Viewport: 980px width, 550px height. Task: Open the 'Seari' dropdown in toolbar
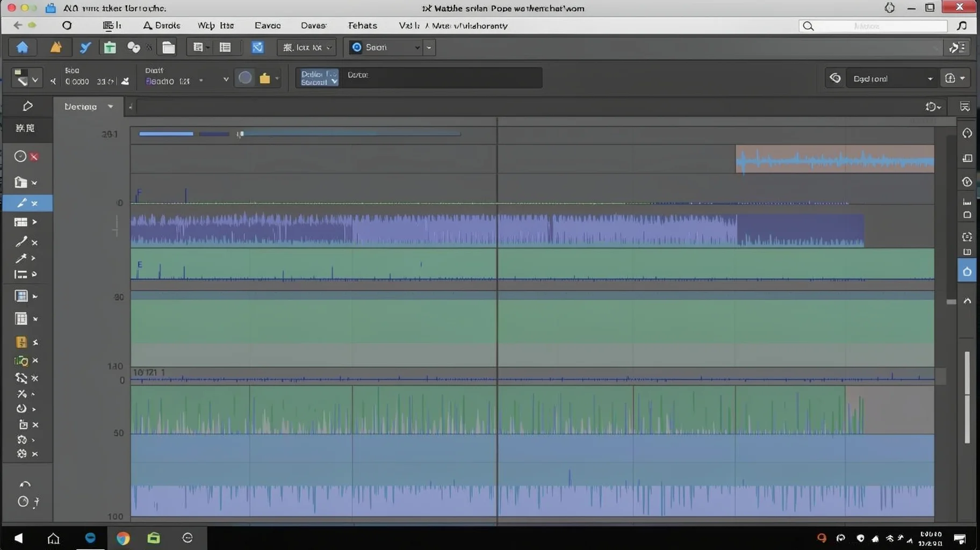384,47
